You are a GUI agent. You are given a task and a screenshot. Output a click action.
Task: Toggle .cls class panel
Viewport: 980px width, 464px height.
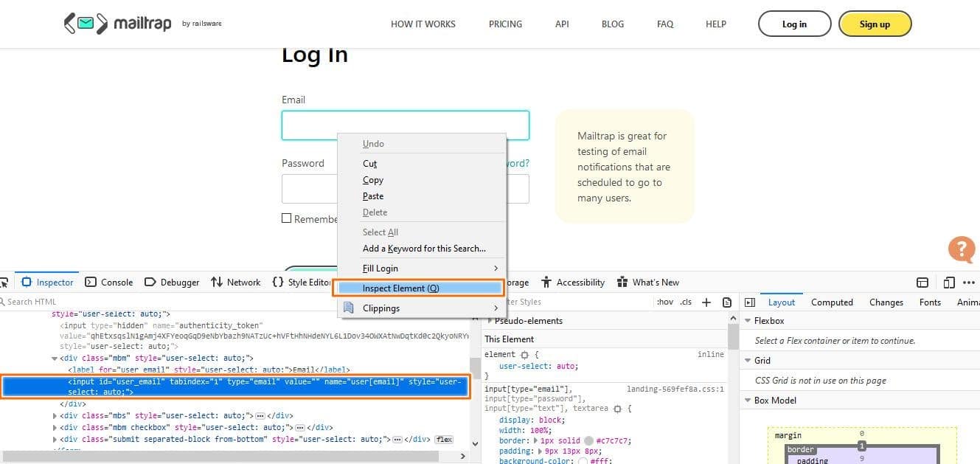pos(686,302)
